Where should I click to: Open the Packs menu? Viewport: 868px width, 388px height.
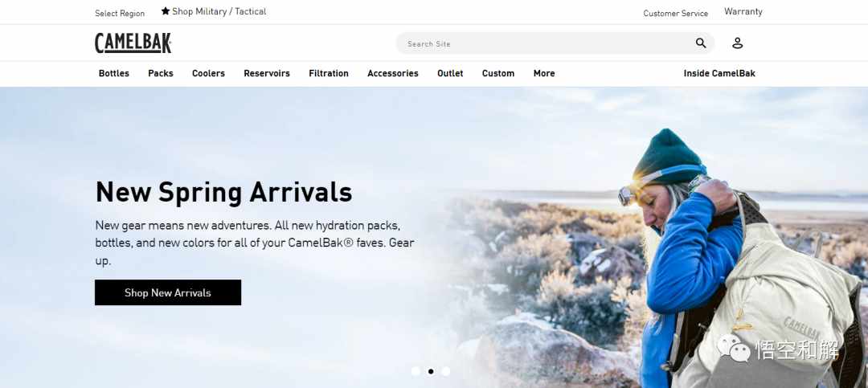point(161,73)
